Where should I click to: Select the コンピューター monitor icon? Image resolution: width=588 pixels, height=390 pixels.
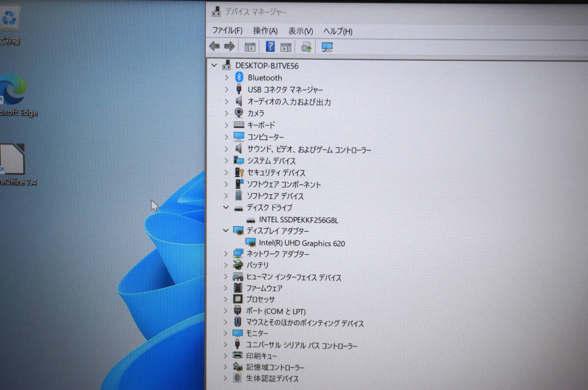(x=239, y=137)
